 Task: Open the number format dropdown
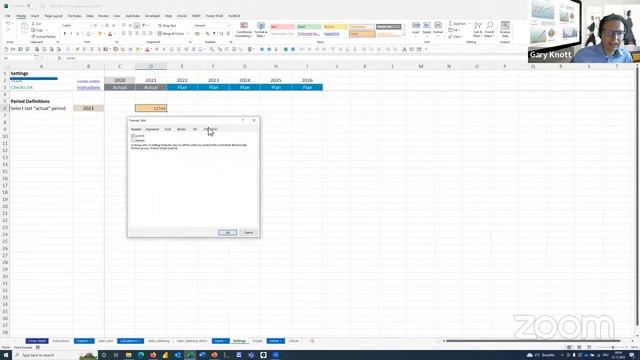pyautogui.click(x=229, y=26)
